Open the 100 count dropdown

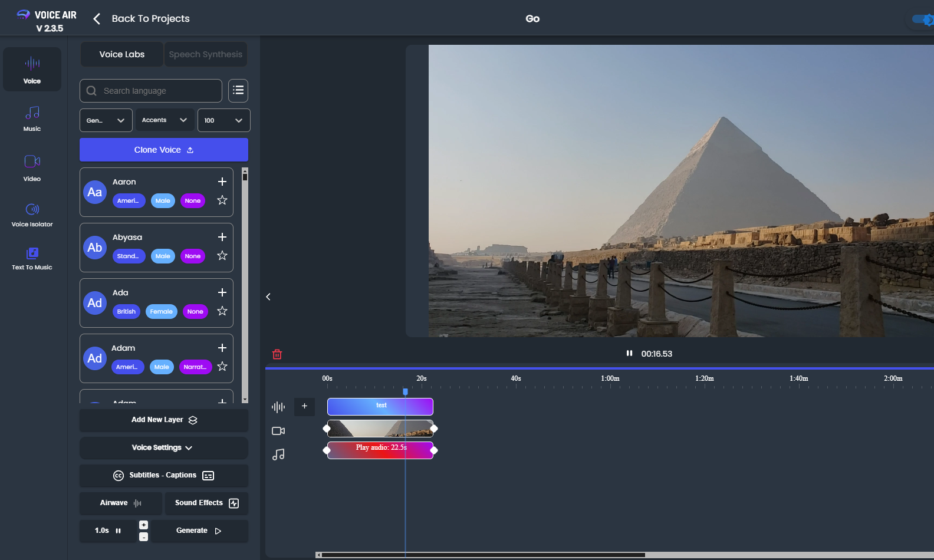[223, 120]
